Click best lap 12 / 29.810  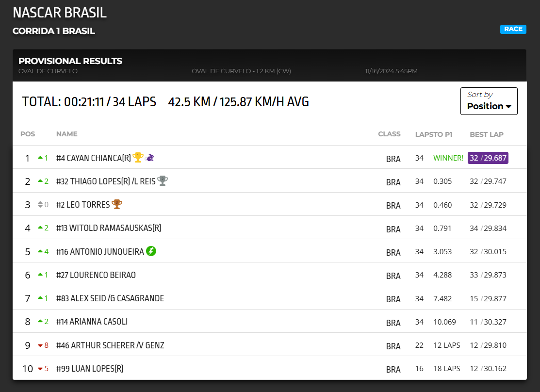pos(488,345)
